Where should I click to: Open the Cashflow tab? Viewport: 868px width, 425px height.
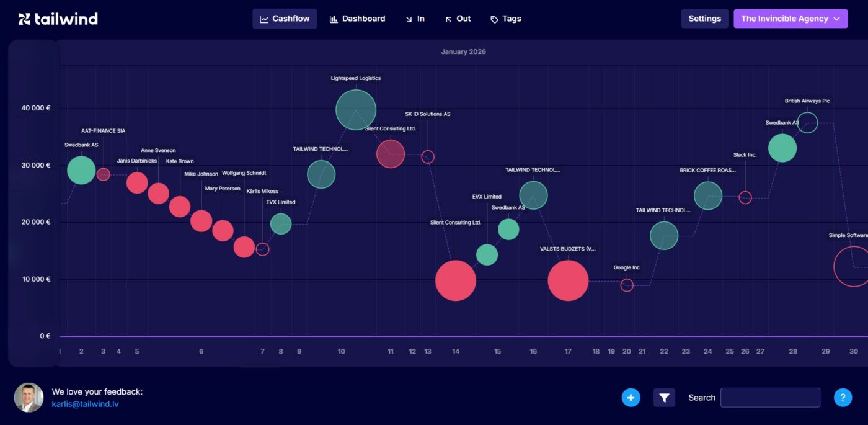(285, 19)
